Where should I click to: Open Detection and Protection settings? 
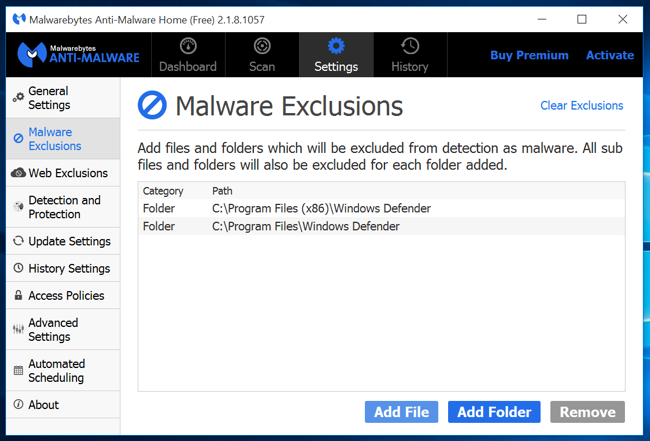(63, 207)
